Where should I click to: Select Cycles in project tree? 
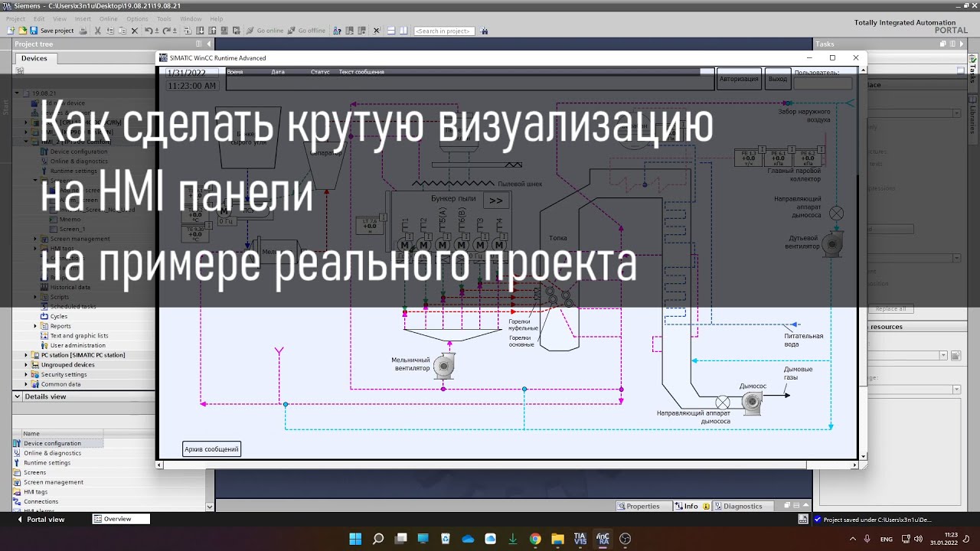pos(59,316)
